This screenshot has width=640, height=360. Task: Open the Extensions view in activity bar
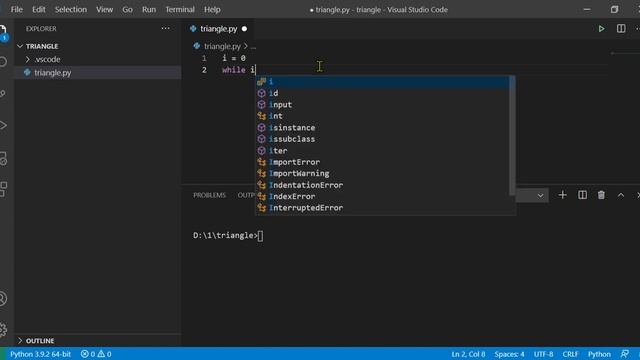(3, 189)
